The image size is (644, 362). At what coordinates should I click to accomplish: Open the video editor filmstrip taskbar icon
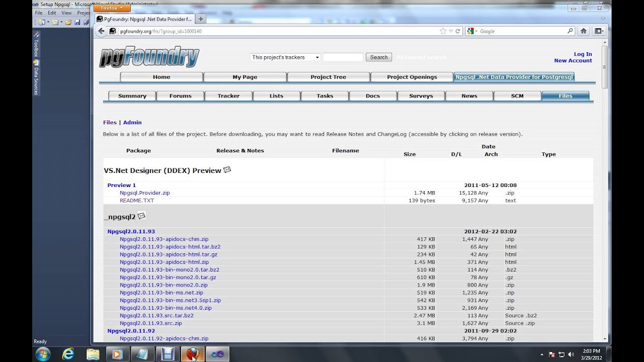[168, 354]
